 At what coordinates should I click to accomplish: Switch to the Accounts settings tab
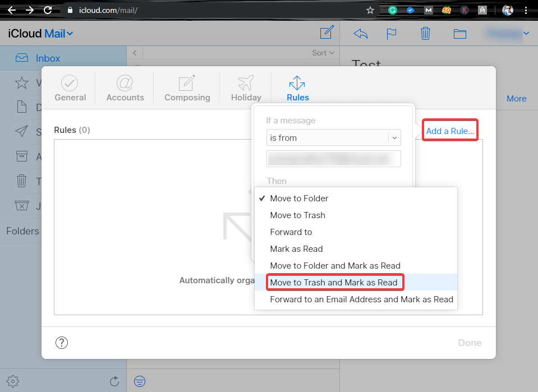125,87
